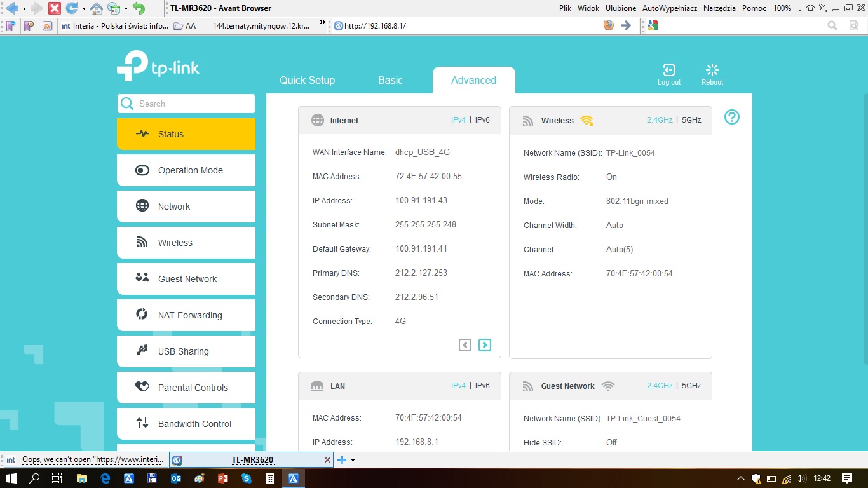
Task: Open the Narzędzia browser menu
Action: 719,8
